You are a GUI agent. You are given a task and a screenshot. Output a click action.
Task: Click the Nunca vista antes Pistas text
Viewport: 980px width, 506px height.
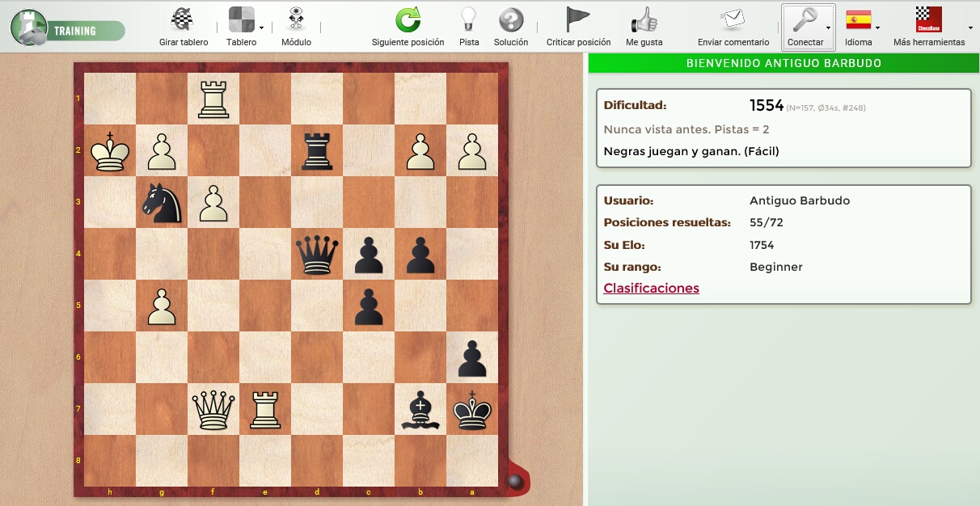click(x=686, y=129)
